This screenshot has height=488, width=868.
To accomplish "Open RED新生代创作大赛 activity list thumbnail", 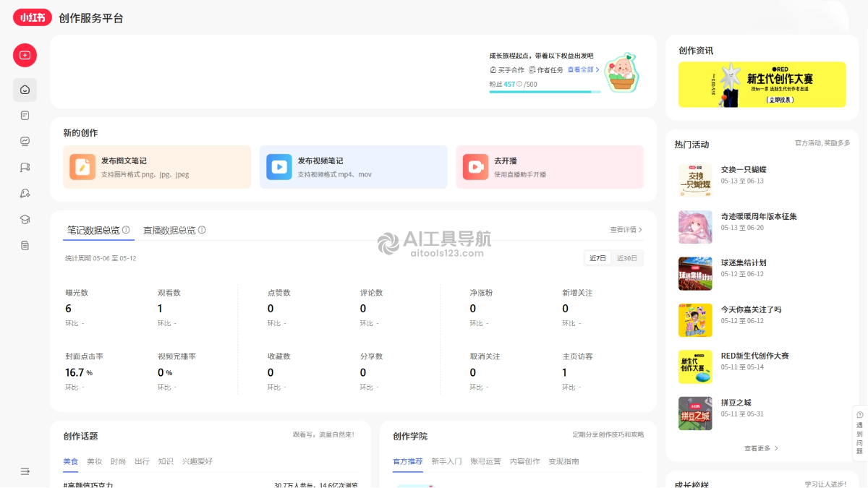I will click(695, 367).
